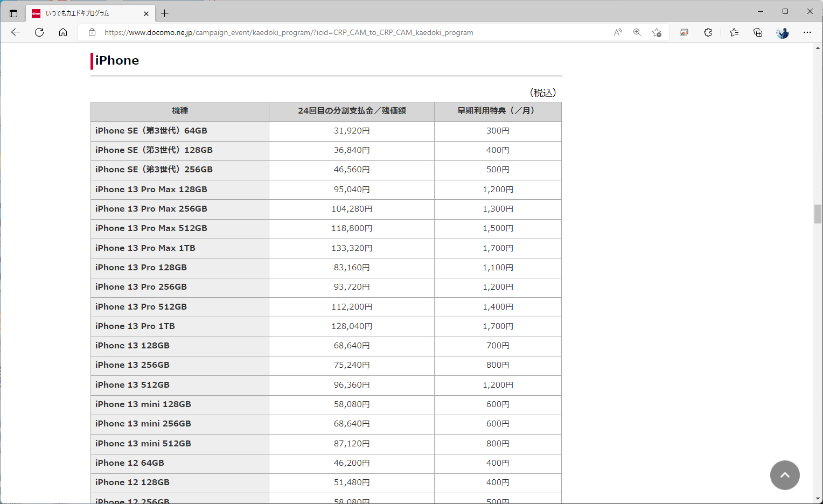Image resolution: width=823 pixels, height=504 pixels.
Task: Add page to favorites star icon
Action: (657, 32)
